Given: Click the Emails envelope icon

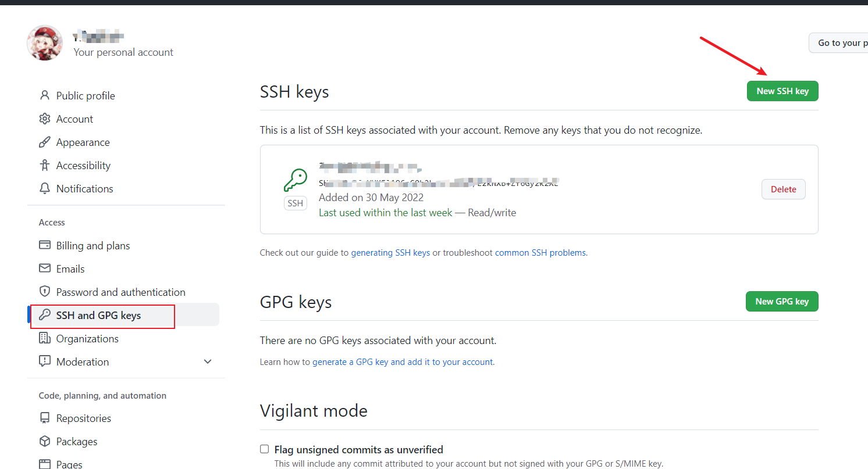Looking at the screenshot, I should [44, 268].
